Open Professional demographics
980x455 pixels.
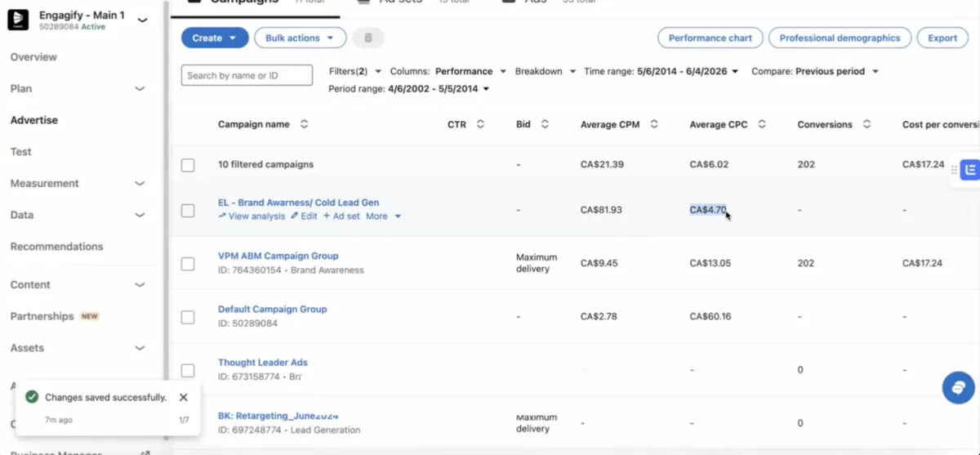click(840, 38)
